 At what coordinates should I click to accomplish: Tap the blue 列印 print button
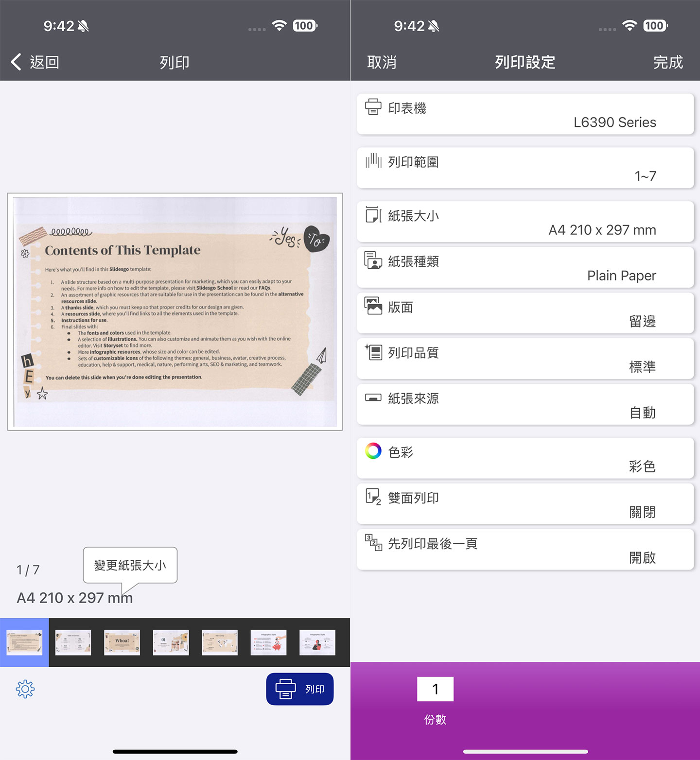click(x=300, y=689)
